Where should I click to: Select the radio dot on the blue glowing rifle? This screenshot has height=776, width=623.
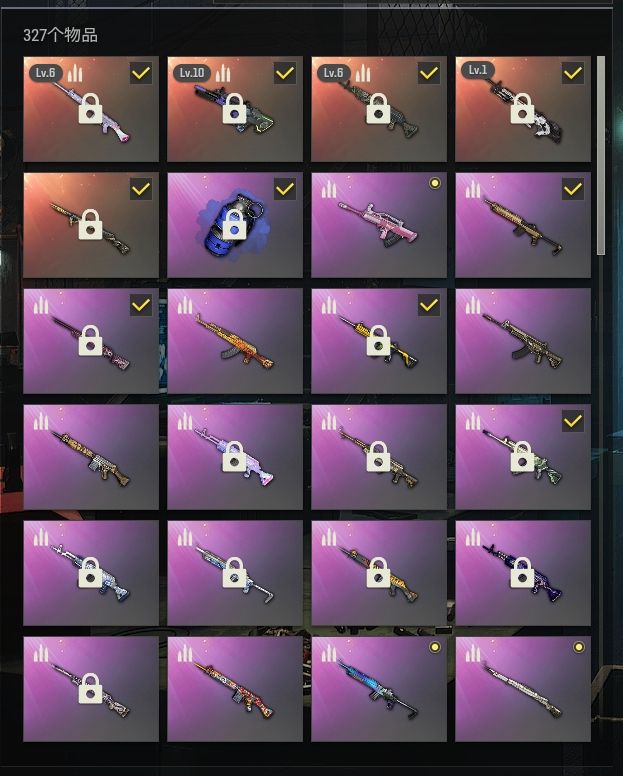[434, 647]
